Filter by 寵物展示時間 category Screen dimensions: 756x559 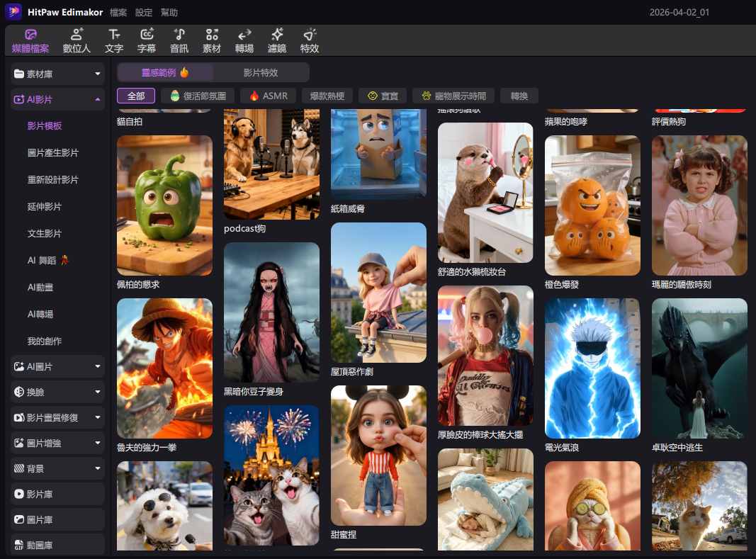(x=453, y=96)
